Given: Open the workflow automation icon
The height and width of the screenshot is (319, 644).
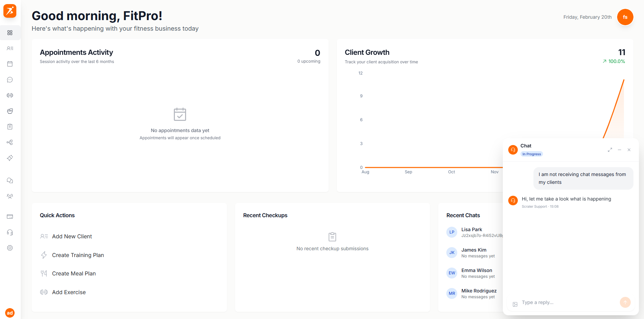Looking at the screenshot, I should point(10,142).
